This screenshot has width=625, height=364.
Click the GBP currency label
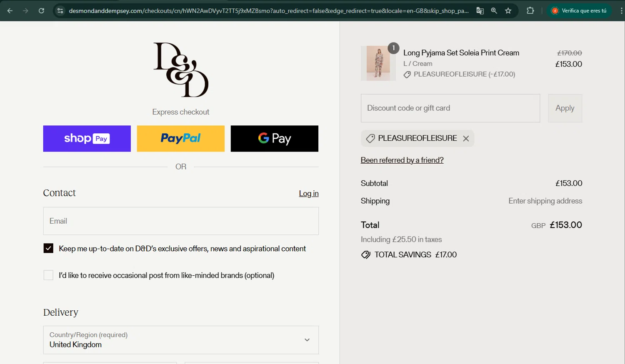click(x=538, y=226)
